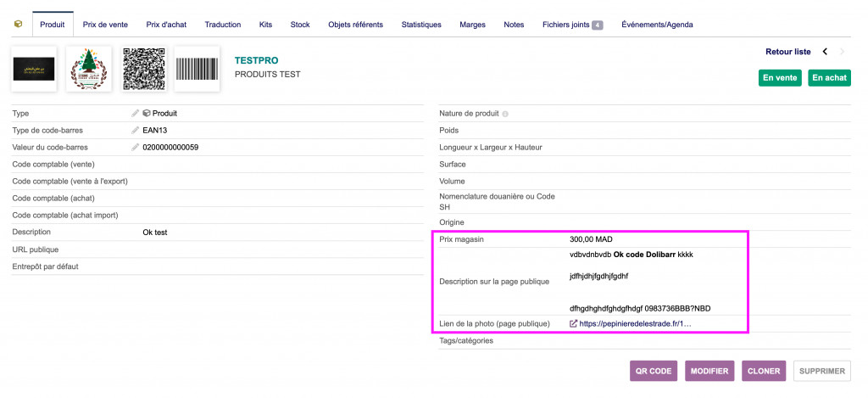Open the QR code thumbnail image

pyautogui.click(x=142, y=69)
